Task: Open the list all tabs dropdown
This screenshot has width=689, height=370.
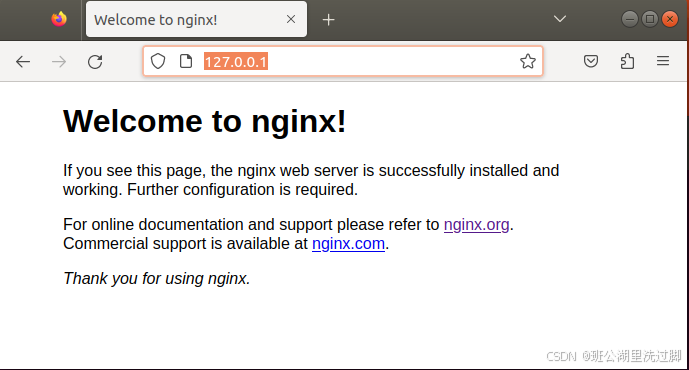Action: (560, 19)
